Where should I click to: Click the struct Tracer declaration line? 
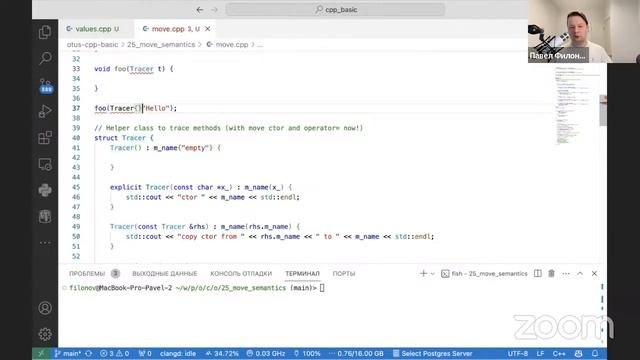click(x=124, y=138)
